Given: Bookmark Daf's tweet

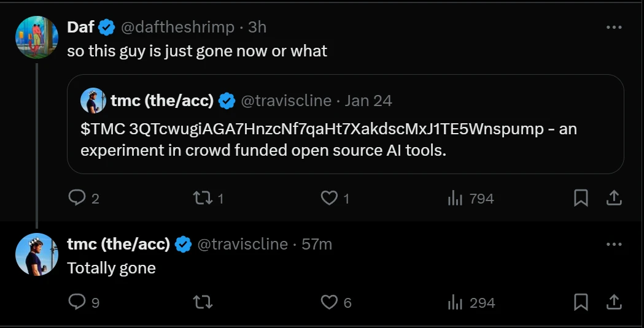Looking at the screenshot, I should [581, 198].
